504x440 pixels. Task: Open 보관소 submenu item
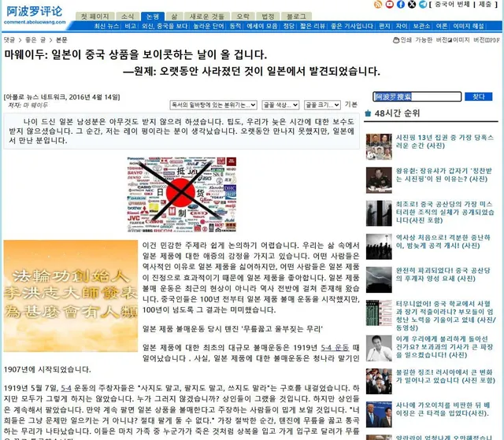[421, 26]
